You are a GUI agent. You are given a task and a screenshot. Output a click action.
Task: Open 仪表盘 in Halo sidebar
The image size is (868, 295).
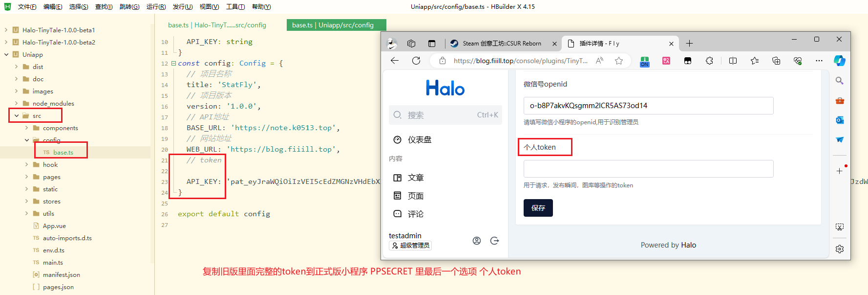(x=420, y=140)
